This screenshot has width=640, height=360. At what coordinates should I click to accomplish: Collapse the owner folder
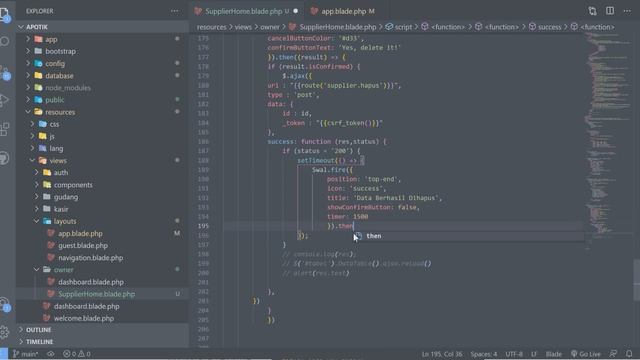point(102,270)
